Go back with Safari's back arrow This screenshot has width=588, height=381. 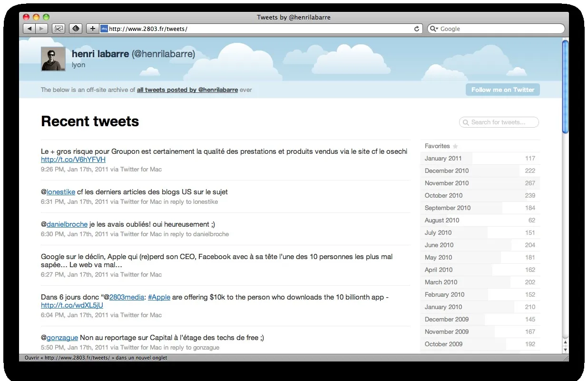pyautogui.click(x=29, y=29)
